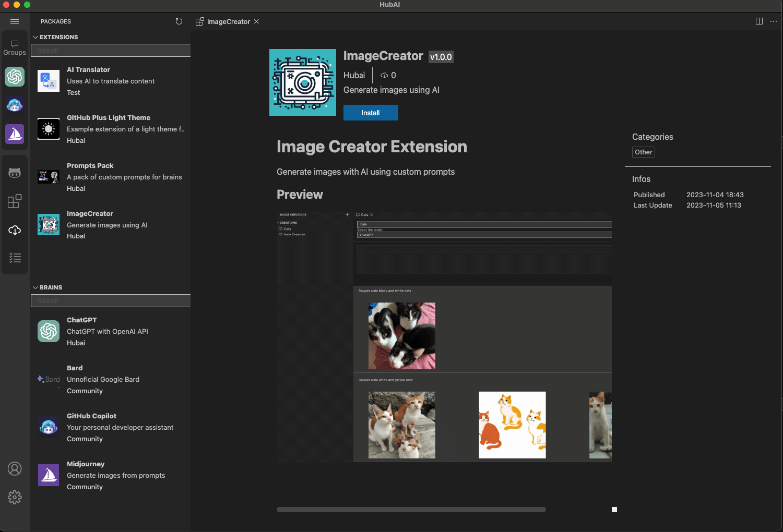783x532 pixels.
Task: Select the Midjourney sailboat icon in activity bar
Action: click(15, 134)
